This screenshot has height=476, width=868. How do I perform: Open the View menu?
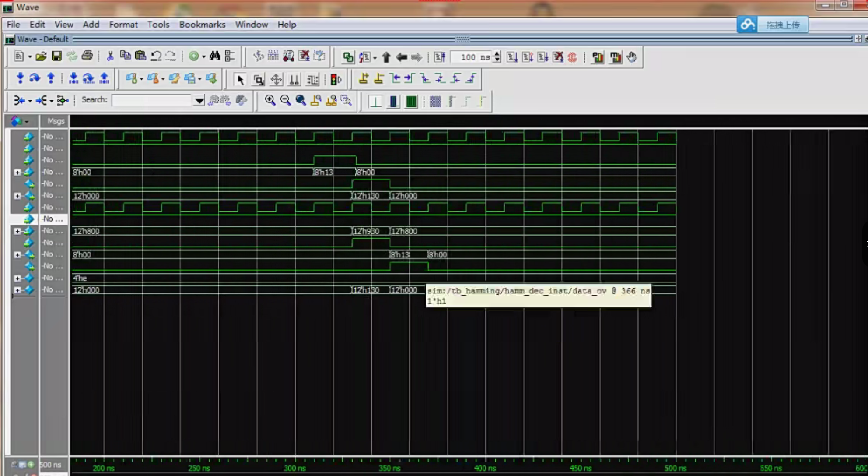(64, 25)
